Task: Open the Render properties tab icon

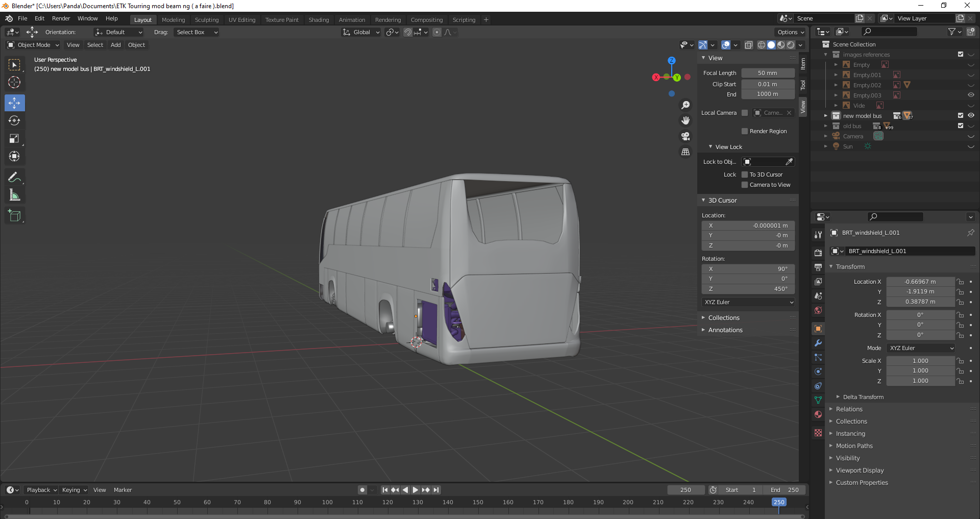Action: point(818,253)
